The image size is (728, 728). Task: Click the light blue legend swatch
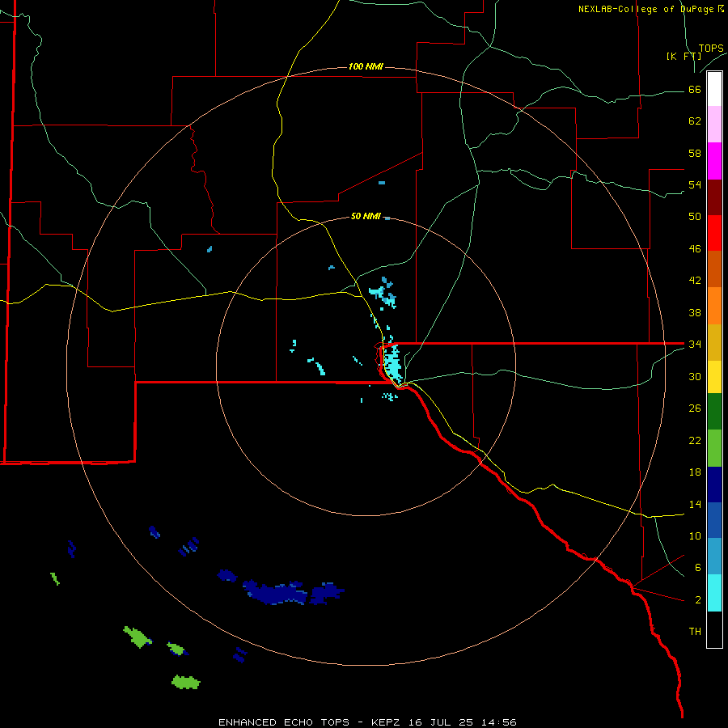pyautogui.click(x=714, y=557)
